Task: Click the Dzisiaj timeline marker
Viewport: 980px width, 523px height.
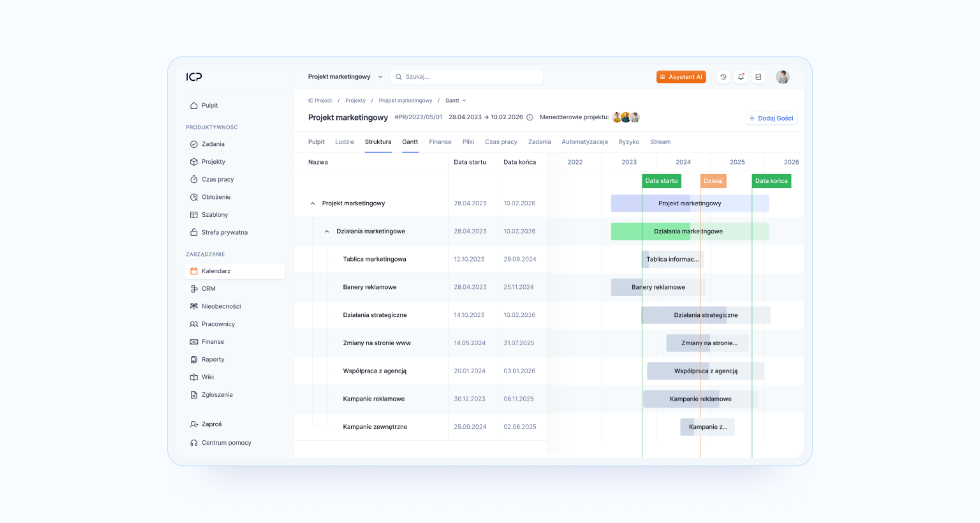Action: click(x=713, y=181)
